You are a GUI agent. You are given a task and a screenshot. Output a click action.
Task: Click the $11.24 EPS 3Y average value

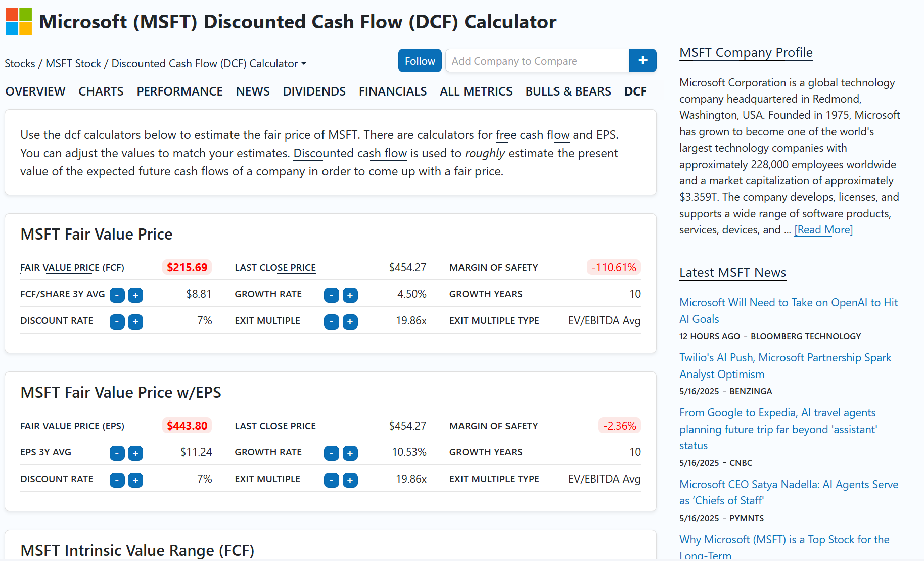[196, 452]
